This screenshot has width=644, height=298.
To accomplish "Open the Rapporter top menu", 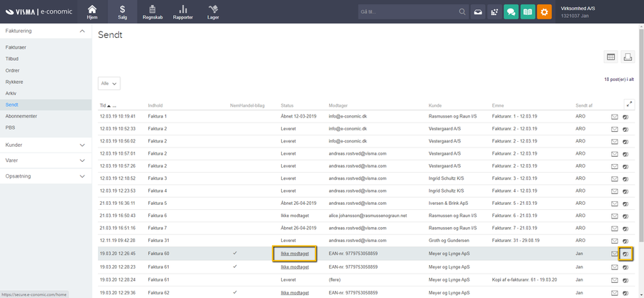I will (182, 11).
